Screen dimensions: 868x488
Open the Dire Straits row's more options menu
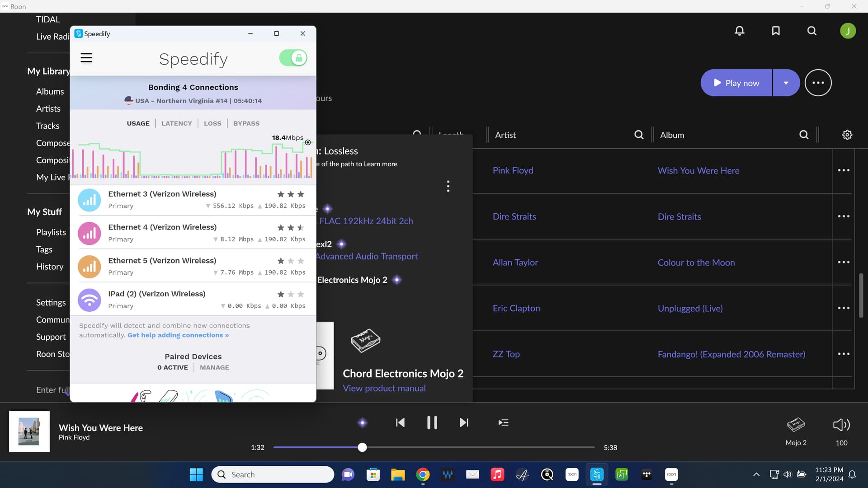tap(844, 216)
